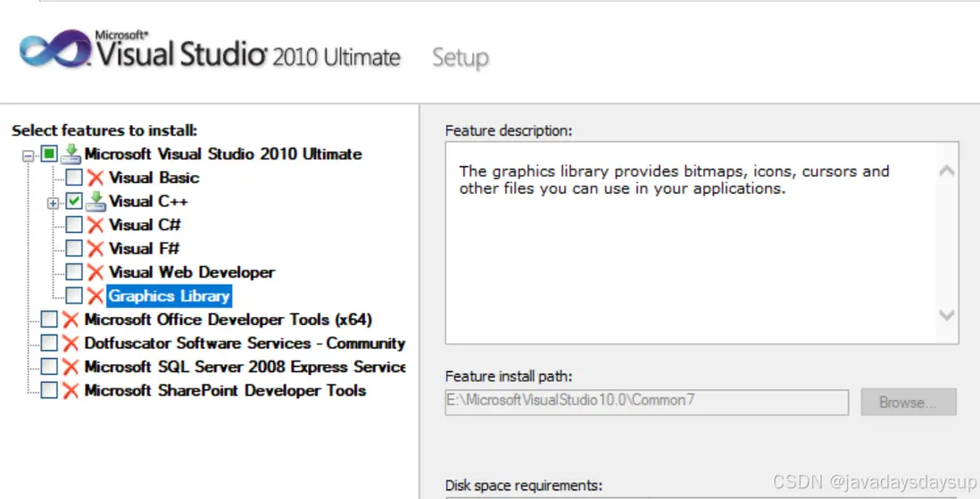This screenshot has height=499, width=980.
Task: Click the red X icon beside Visual Basic
Action: pos(95,178)
